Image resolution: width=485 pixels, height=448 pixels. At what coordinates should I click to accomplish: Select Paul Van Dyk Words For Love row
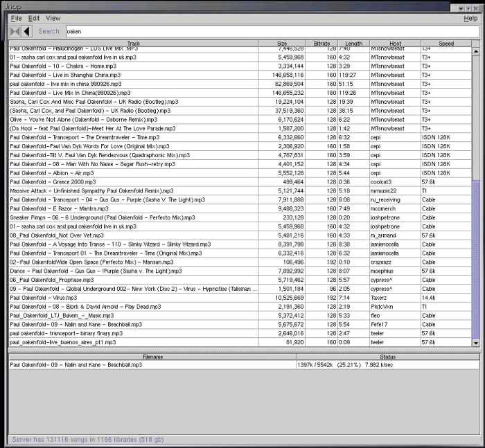(x=240, y=147)
